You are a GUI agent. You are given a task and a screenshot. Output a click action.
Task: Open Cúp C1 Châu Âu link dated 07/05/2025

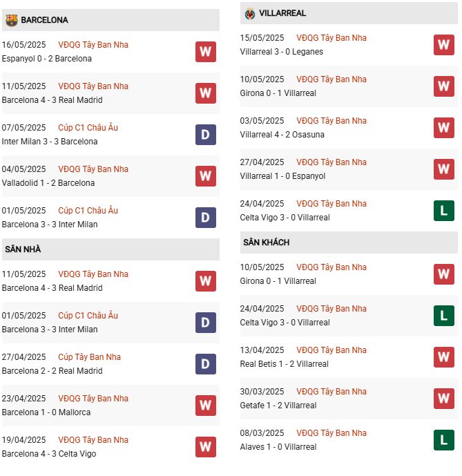(x=88, y=128)
